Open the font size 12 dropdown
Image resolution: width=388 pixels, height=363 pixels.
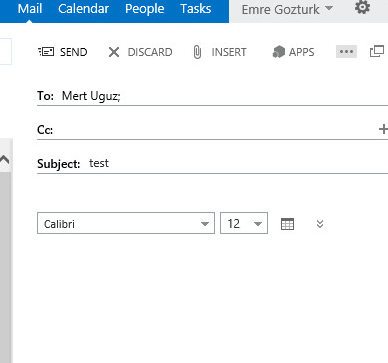244,223
